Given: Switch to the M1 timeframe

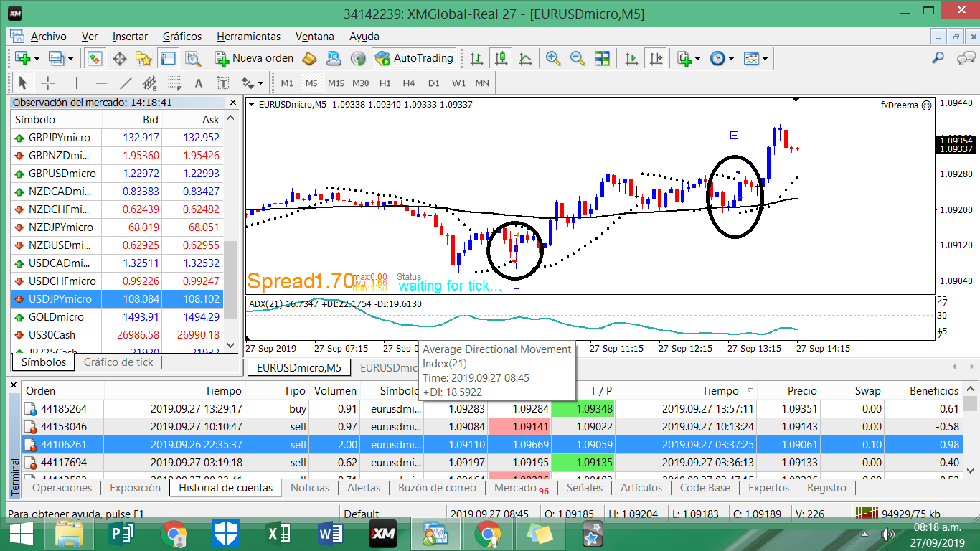Looking at the screenshot, I should (x=287, y=83).
